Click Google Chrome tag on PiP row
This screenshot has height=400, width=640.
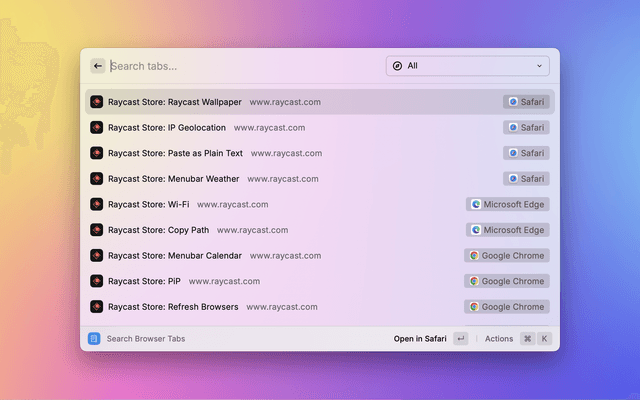pos(507,281)
